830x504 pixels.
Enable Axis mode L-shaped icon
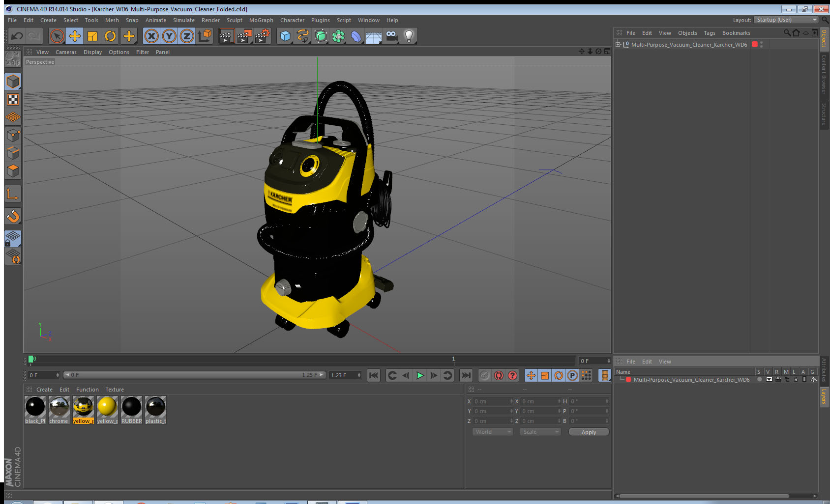(13, 194)
